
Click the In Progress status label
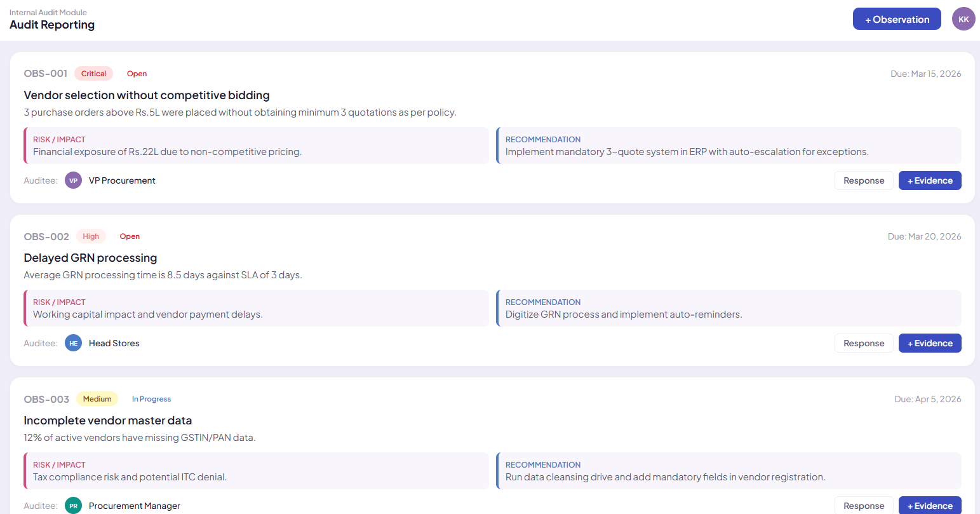(151, 399)
